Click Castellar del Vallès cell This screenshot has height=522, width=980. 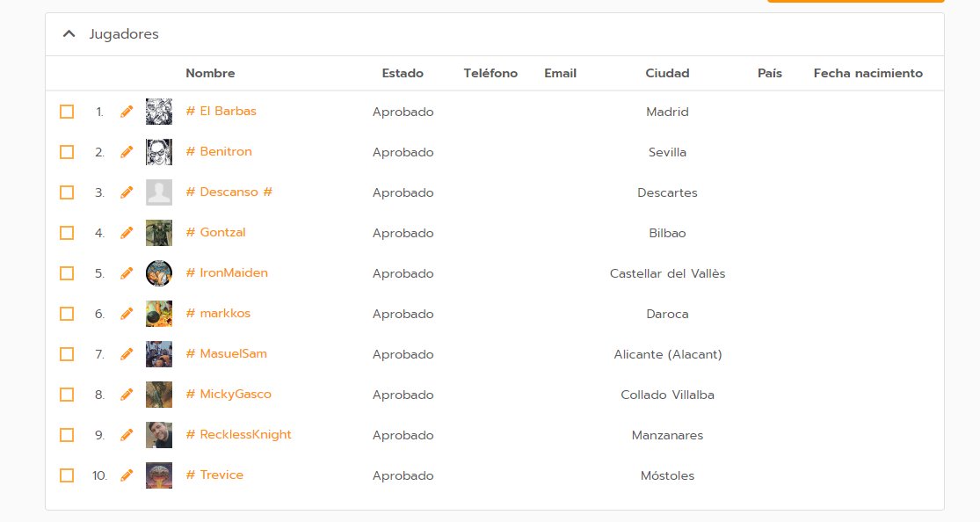coord(667,273)
